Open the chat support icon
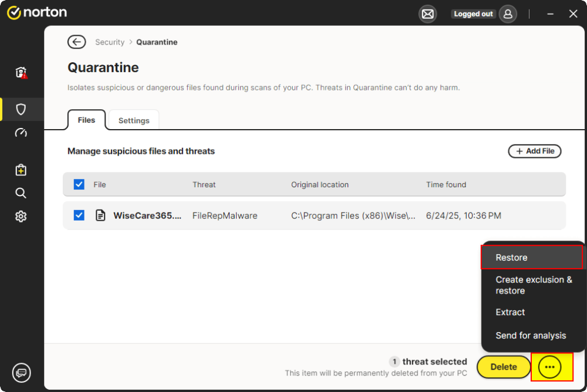The width and height of the screenshot is (587, 392). coord(21,373)
